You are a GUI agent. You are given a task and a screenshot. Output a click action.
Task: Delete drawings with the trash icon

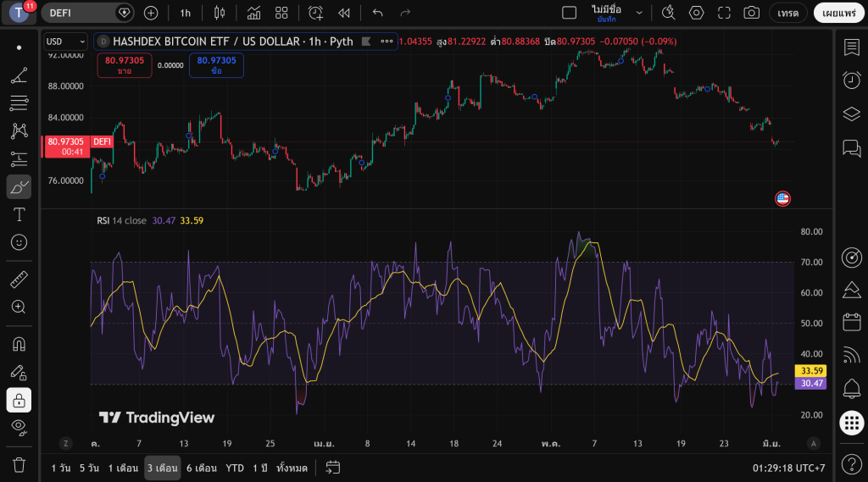pyautogui.click(x=19, y=465)
